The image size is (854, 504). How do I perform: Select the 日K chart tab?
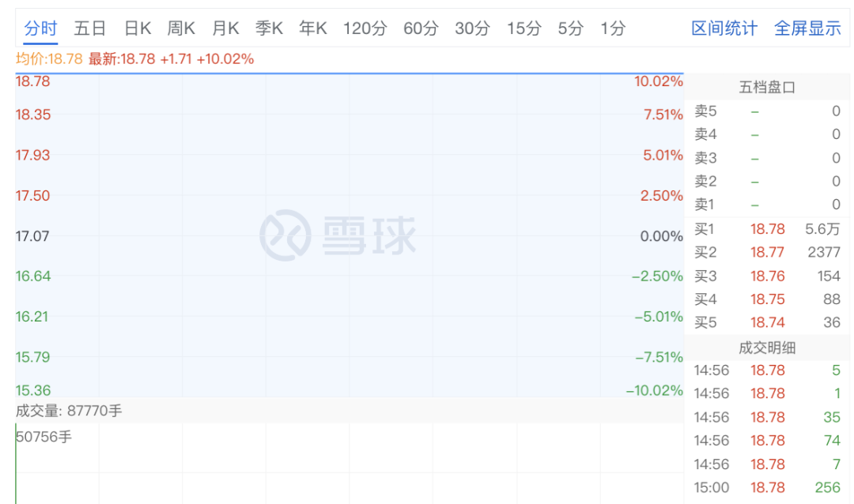(138, 29)
